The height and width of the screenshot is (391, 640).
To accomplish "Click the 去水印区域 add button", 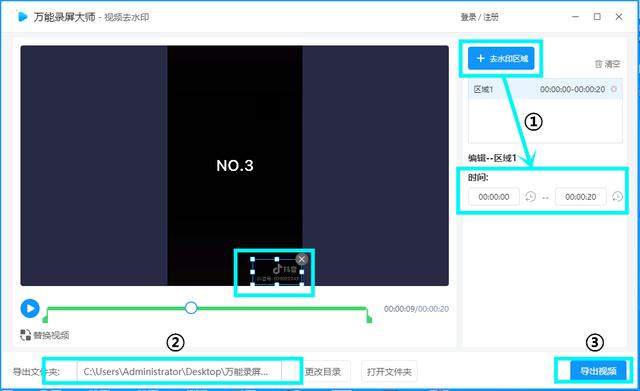I will 501,58.
